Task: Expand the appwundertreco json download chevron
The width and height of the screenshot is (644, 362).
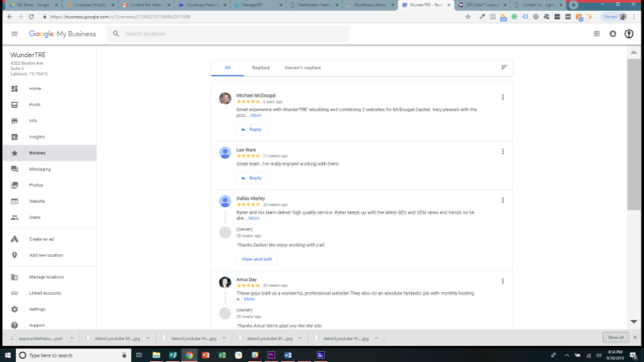Action: (72, 338)
